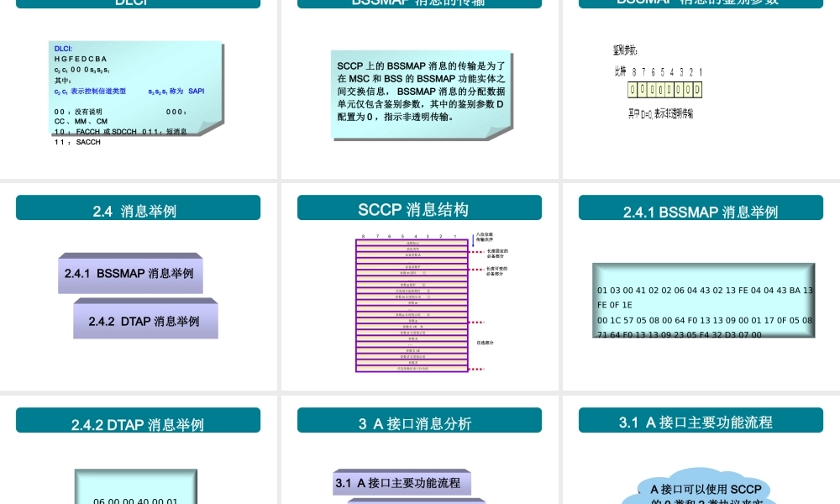Select the teal "3.1 A 接口主要功能流程" title banner
The image size is (840, 504).
[701, 421]
